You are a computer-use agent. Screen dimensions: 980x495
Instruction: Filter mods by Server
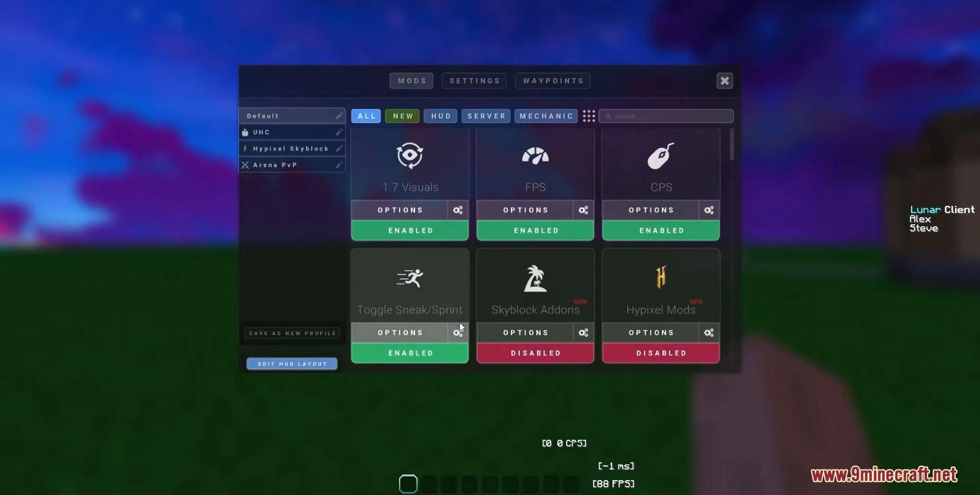pyautogui.click(x=486, y=116)
